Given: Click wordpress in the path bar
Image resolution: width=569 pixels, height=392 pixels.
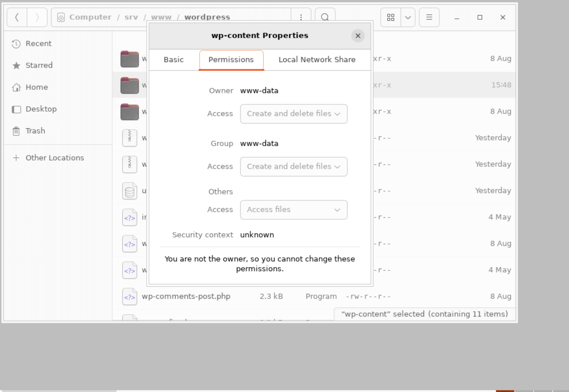Looking at the screenshot, I should pos(207,17).
